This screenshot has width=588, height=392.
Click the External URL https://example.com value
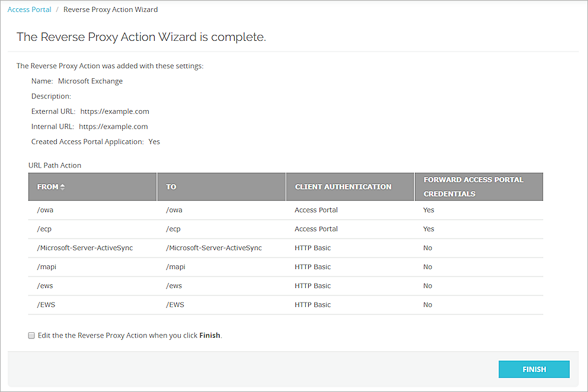pos(114,111)
